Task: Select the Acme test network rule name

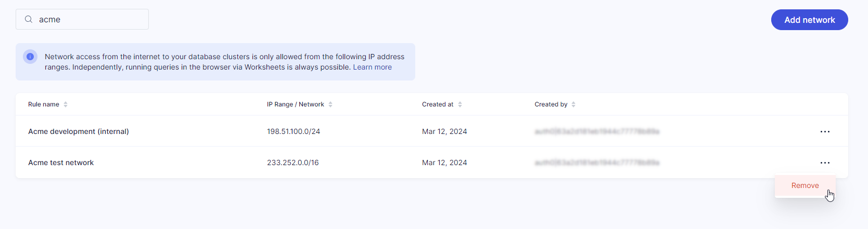Action: tap(61, 163)
